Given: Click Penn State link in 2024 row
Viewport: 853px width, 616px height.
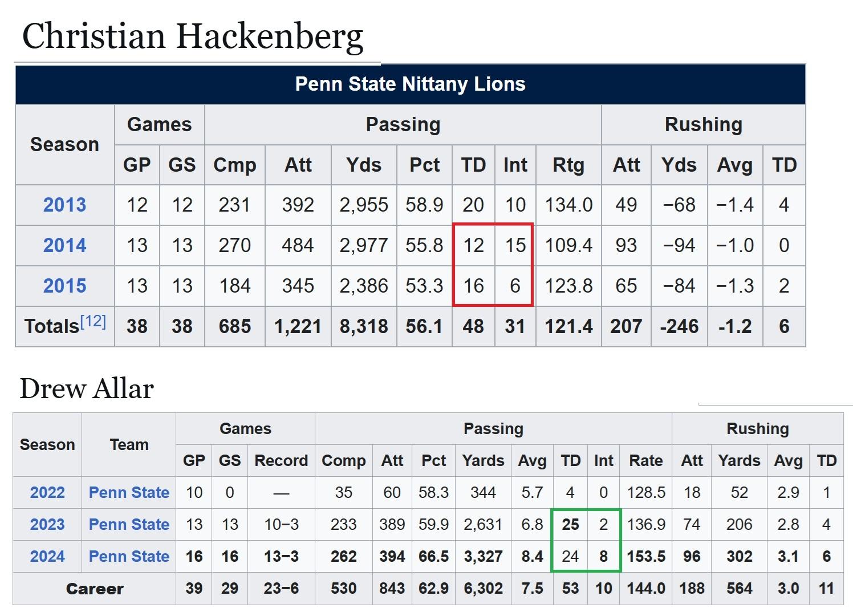Looking at the screenshot, I should tap(129, 556).
